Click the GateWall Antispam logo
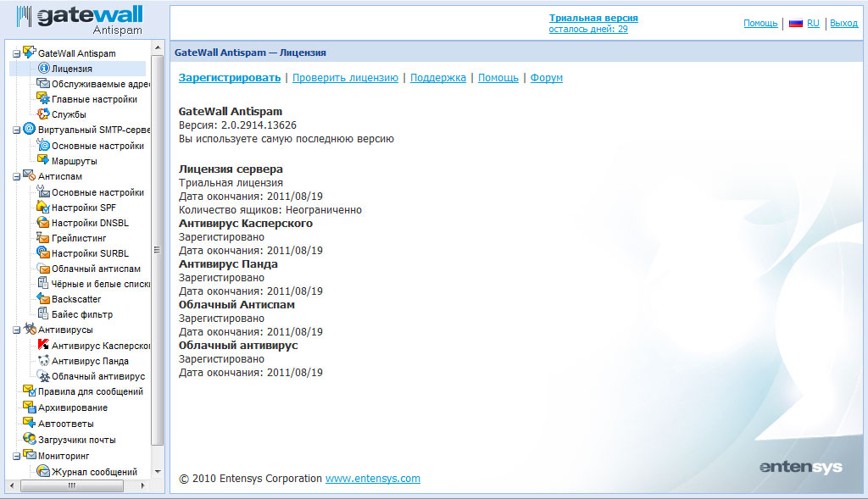The height and width of the screenshot is (499, 868). [81, 19]
